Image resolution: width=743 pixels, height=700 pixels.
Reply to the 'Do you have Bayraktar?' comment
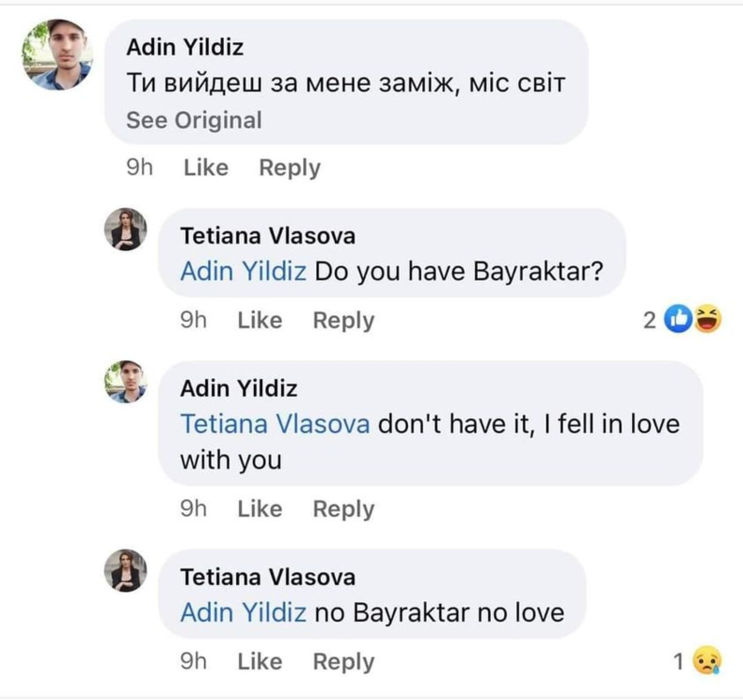[x=343, y=320]
